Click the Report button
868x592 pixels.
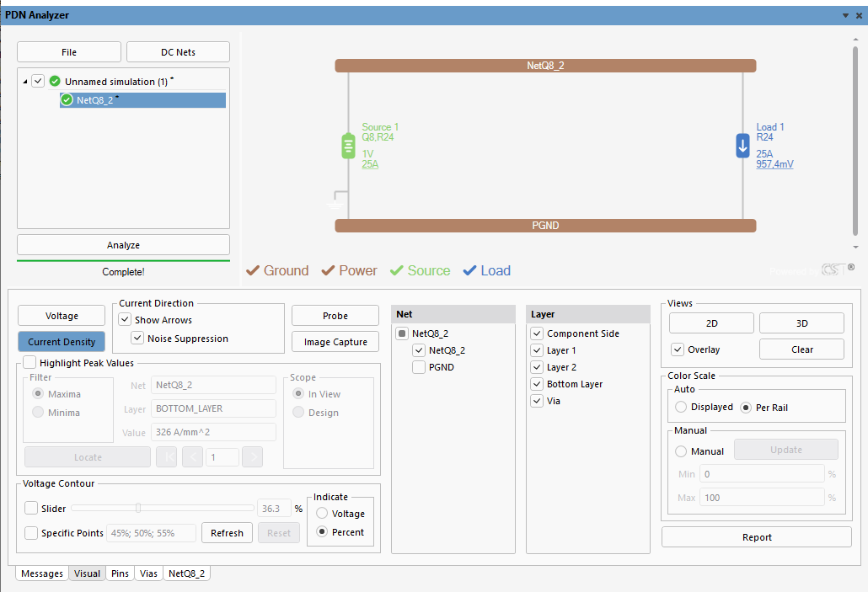[757, 537]
